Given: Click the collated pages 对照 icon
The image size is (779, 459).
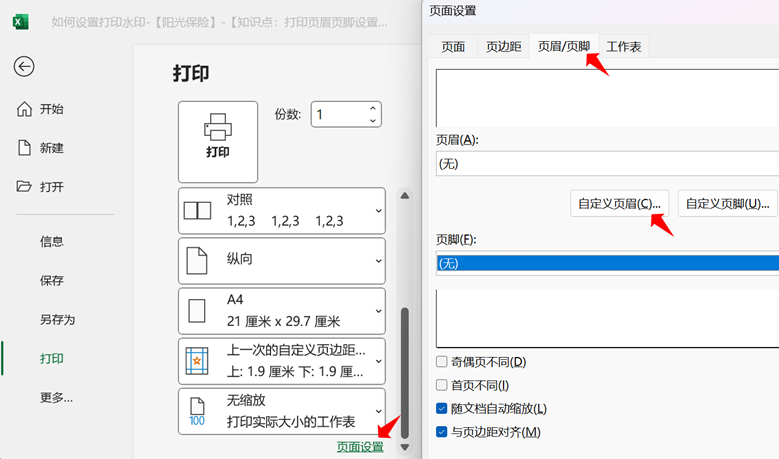Looking at the screenshot, I should [x=198, y=211].
